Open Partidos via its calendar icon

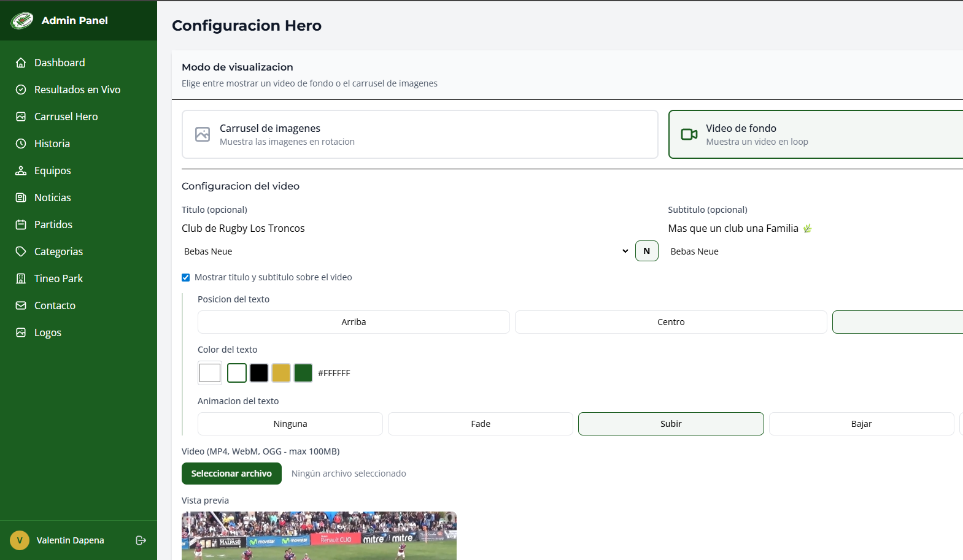point(21,224)
